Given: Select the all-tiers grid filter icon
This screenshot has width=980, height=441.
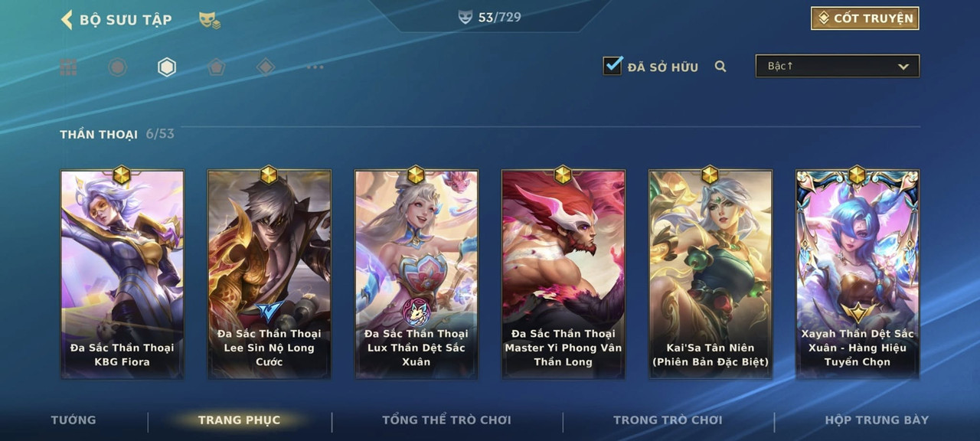Looking at the screenshot, I should 69,67.
